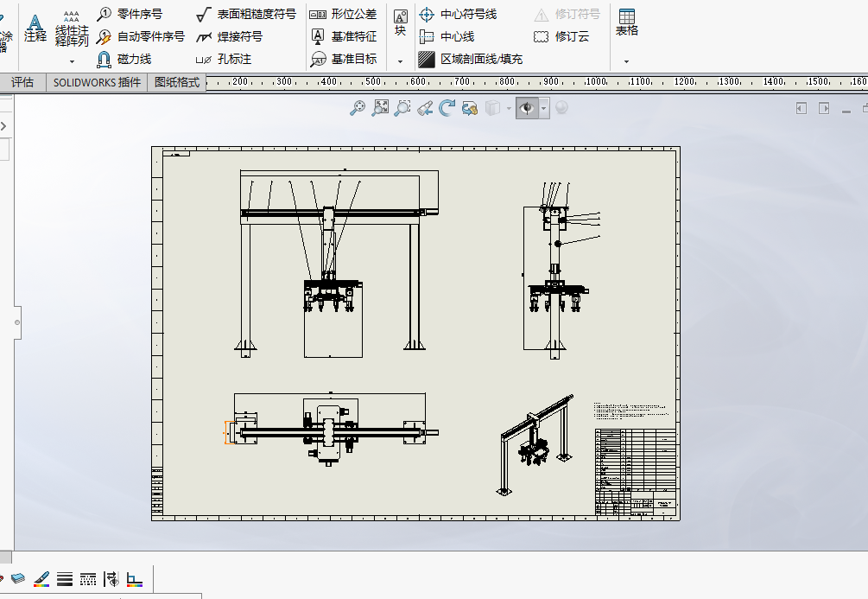The width and height of the screenshot is (868, 599).
Task: Collapse the right pane using left-arrow button
Action: point(801,108)
